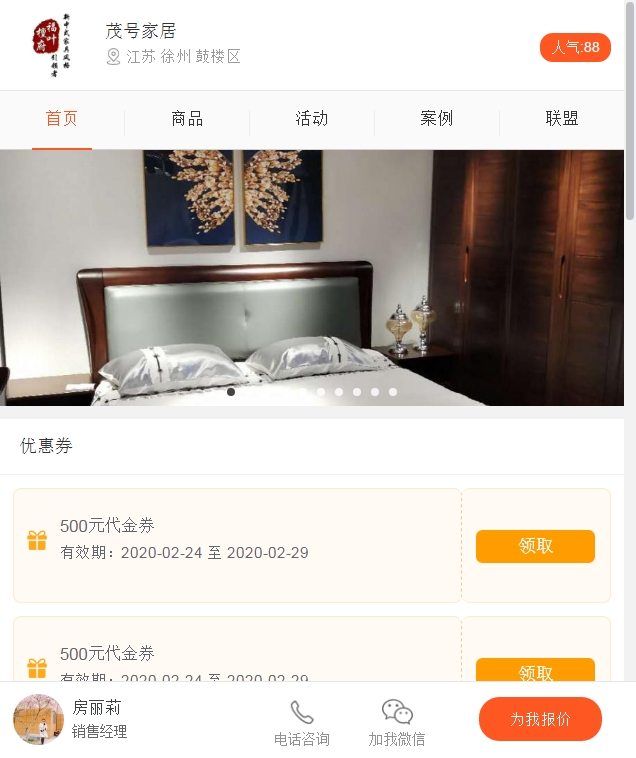Select the first carousel indicator dot
This screenshot has height=758, width=636.
[231, 392]
